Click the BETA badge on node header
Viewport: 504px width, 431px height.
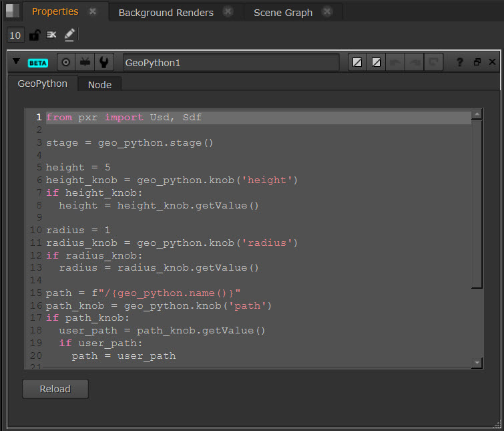38,62
